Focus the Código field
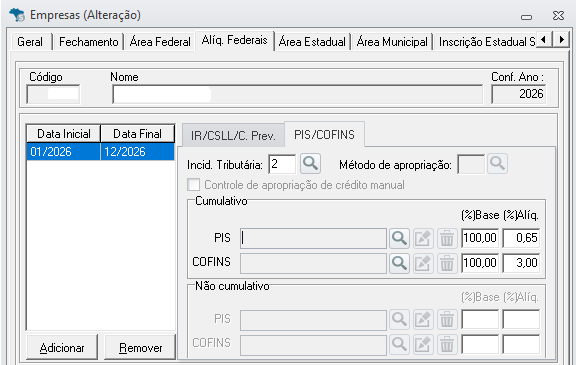 pyautogui.click(x=53, y=94)
